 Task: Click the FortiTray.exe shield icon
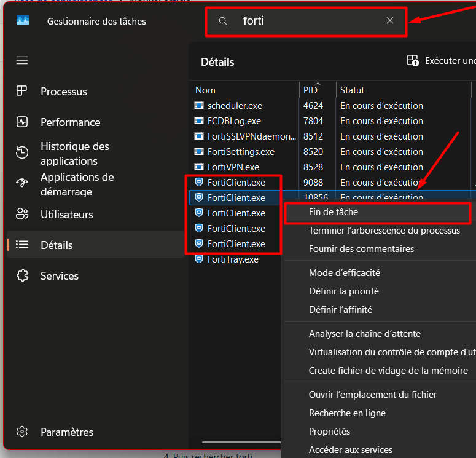199,259
